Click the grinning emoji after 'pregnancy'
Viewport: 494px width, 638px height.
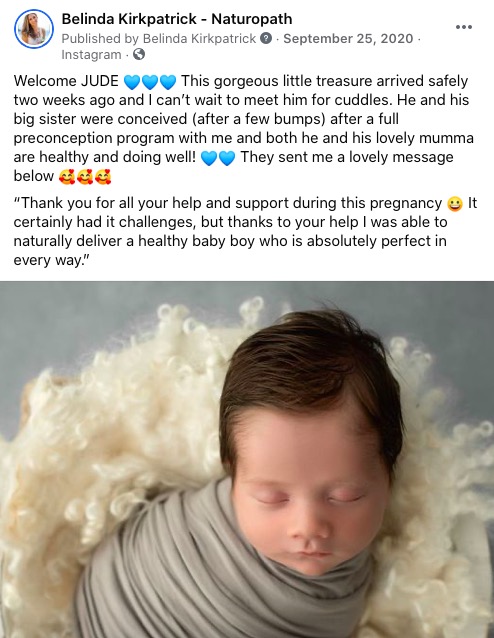455,204
